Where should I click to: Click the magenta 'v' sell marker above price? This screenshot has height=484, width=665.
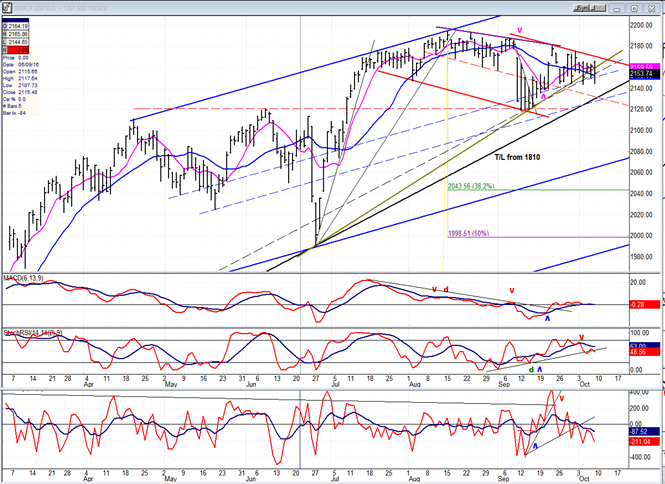point(520,31)
